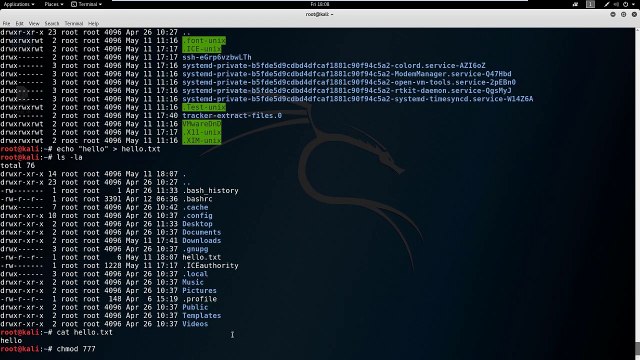640x360 pixels.
Task: Click the highlighted .font-unix directory name
Action: (204, 40)
